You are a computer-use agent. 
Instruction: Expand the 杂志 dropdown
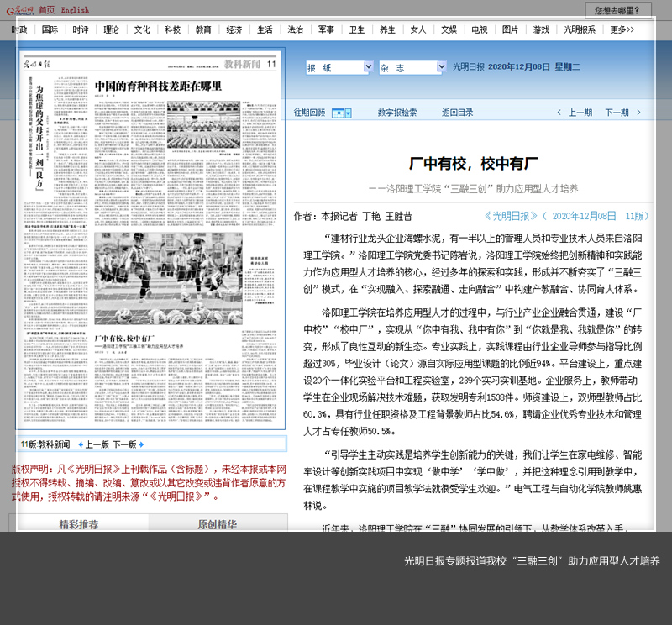[440, 67]
